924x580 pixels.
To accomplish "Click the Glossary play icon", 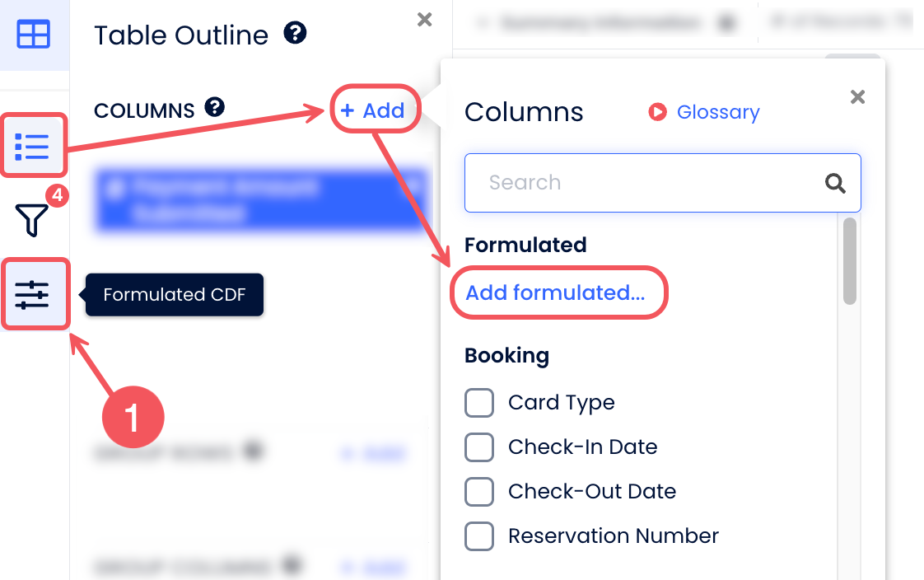I will coord(657,112).
